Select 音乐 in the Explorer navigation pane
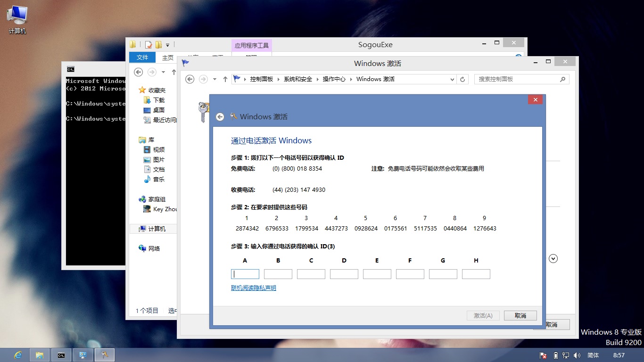 click(x=155, y=180)
